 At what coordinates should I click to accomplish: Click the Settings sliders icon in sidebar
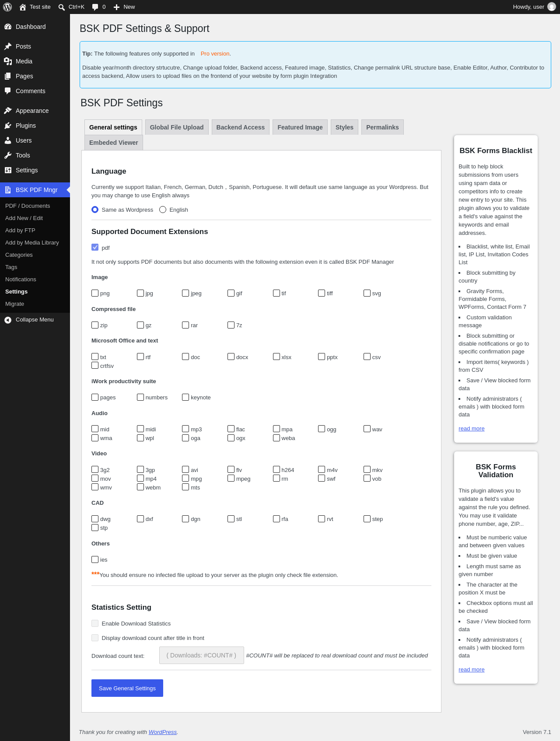click(x=8, y=170)
